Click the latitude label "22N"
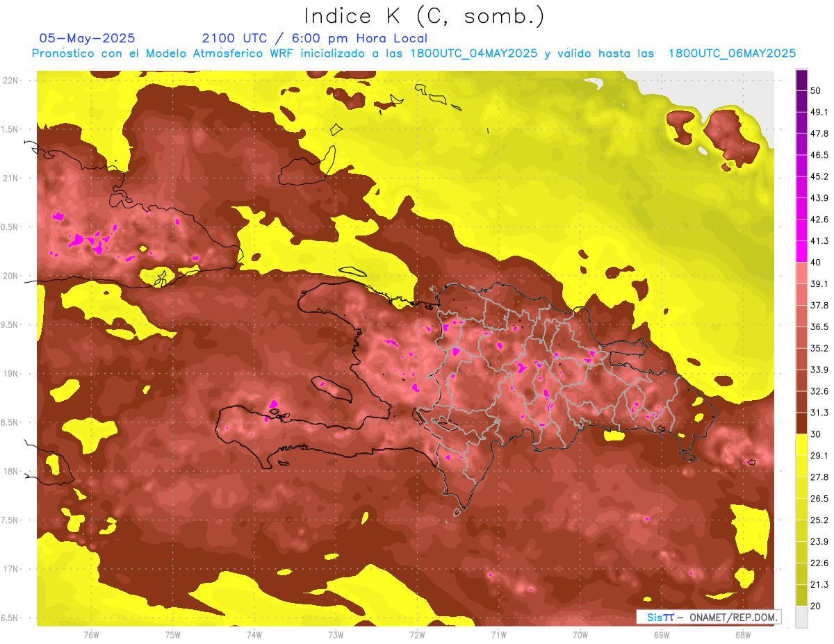834x644 pixels. 12,81
